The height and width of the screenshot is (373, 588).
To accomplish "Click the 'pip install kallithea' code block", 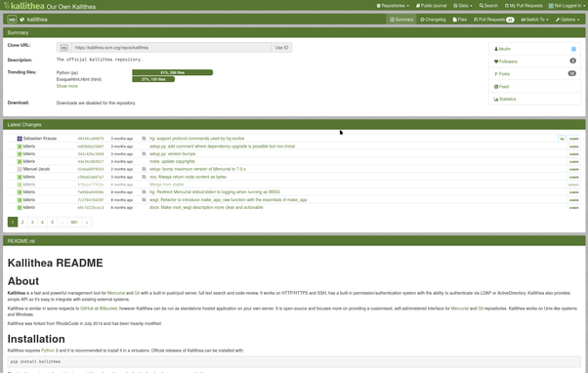I will point(294,361).
